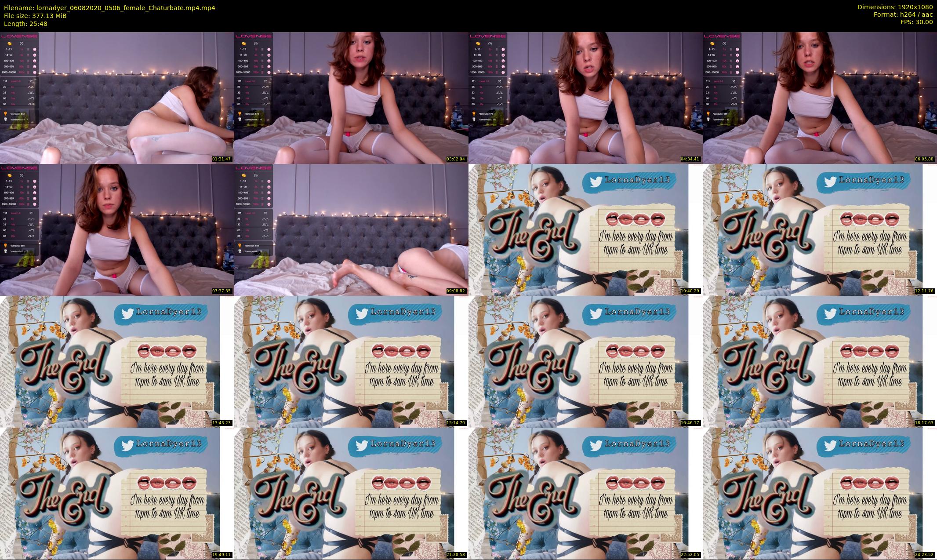Click the Twitter bird icon in the 24:23.52 frame
Screen dimensions: 937x560
(830, 446)
